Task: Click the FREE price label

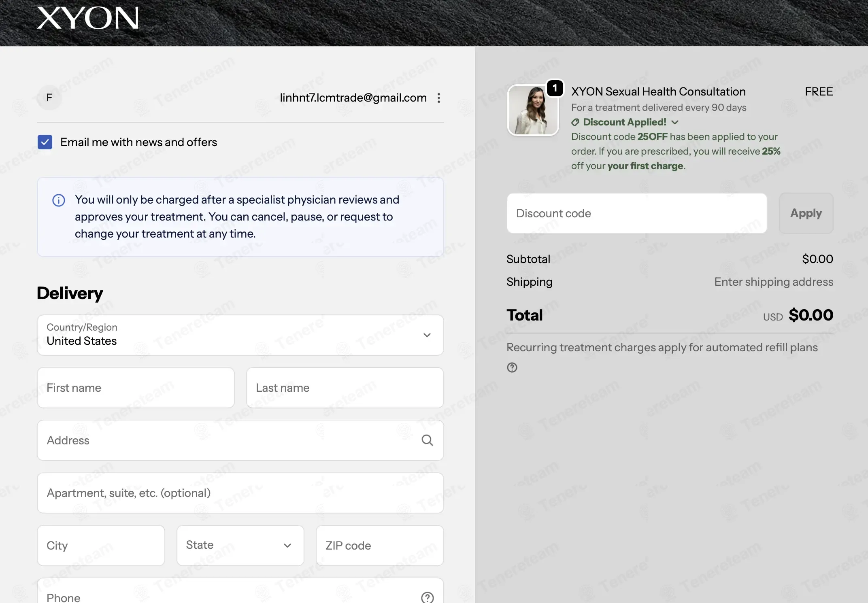Action: tap(819, 91)
